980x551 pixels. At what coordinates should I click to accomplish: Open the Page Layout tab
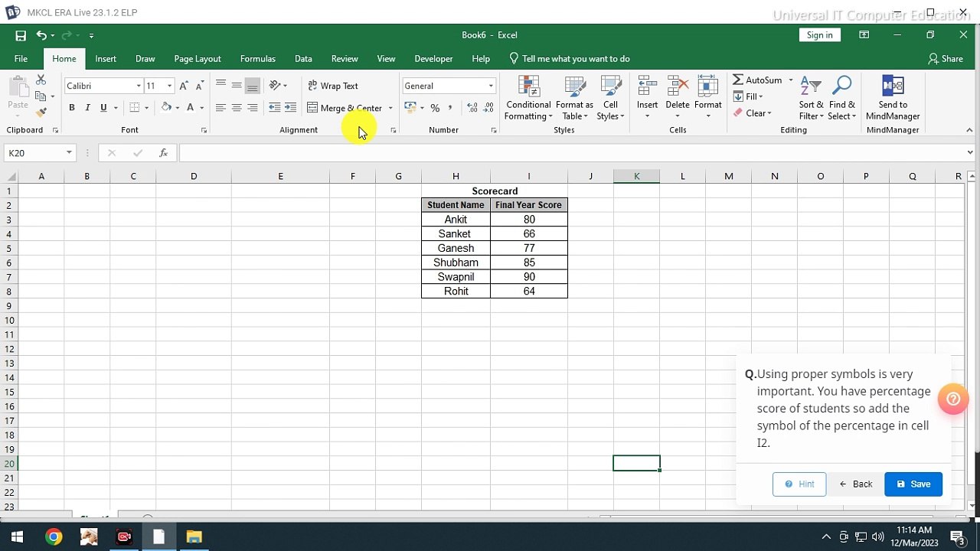[x=197, y=59]
